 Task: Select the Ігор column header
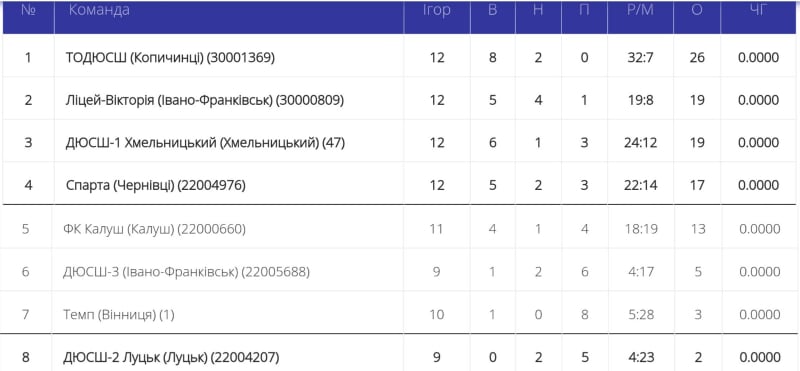(437, 10)
